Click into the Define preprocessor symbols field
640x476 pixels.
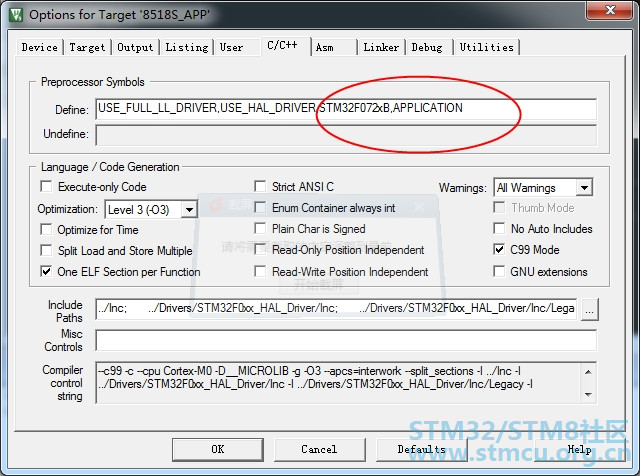(346, 109)
